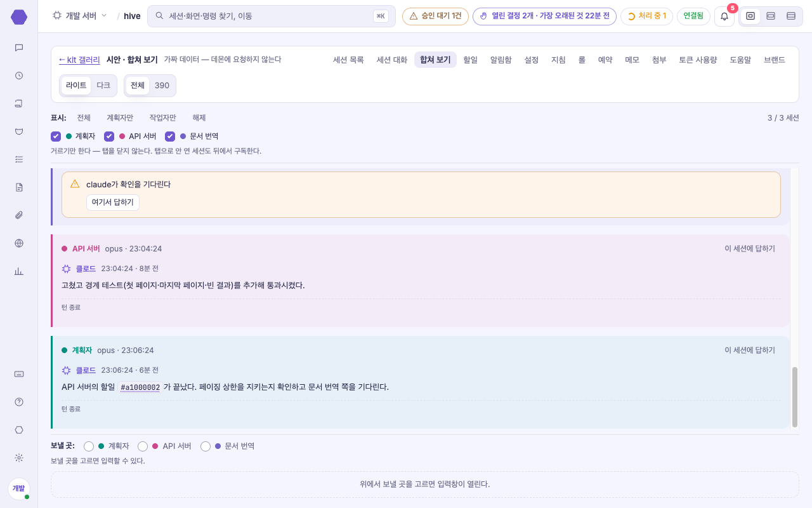Image resolution: width=812 pixels, height=508 pixels.
Task: Click the 연결됨 status pill
Action: pos(693,16)
